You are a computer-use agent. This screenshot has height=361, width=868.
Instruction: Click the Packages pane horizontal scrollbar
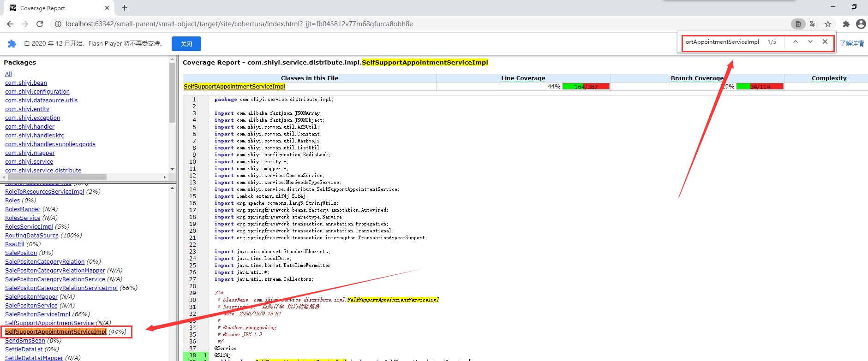(x=57, y=177)
